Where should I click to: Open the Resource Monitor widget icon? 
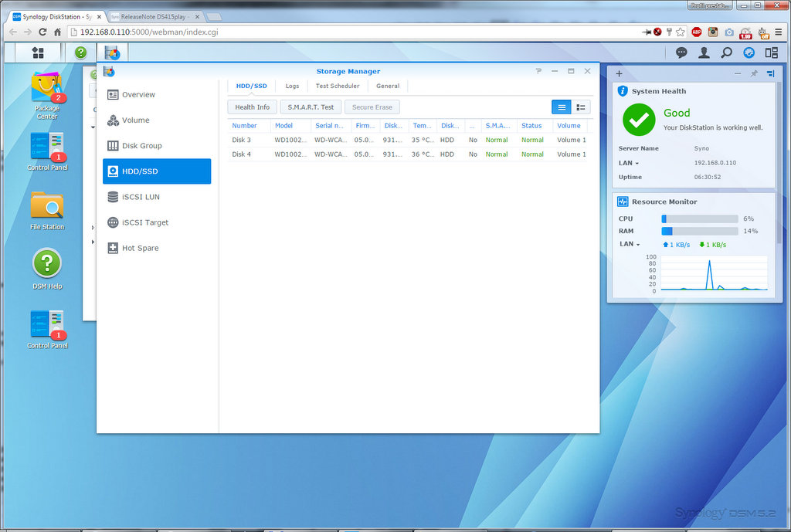623,202
